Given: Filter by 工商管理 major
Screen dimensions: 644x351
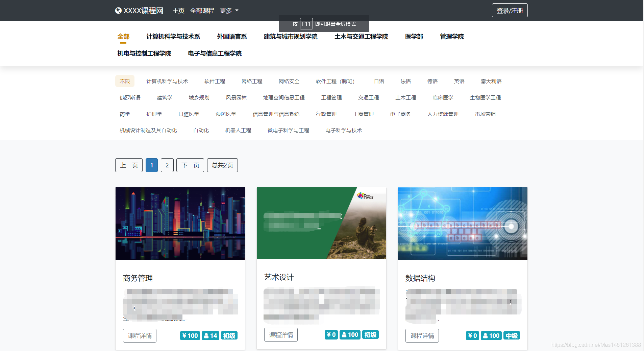Looking at the screenshot, I should [x=364, y=114].
